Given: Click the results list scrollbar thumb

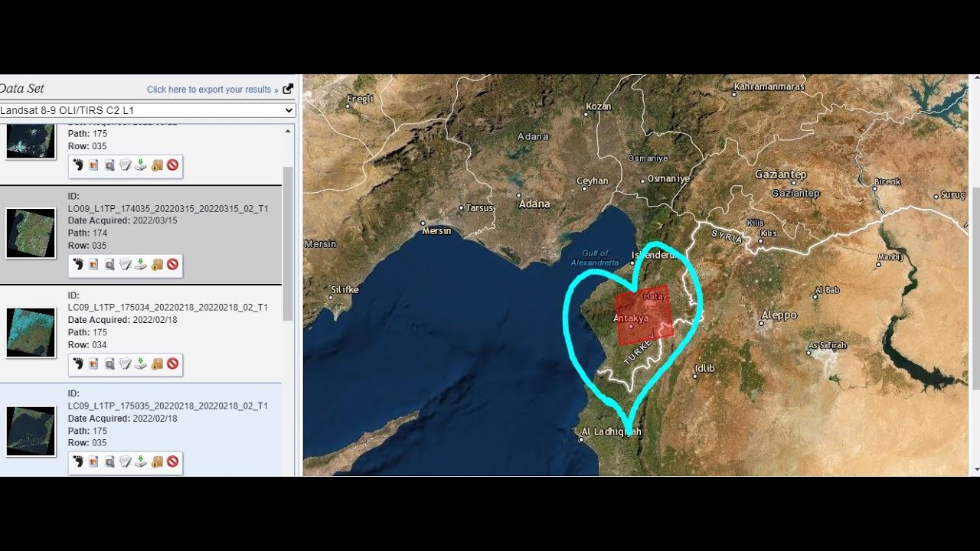Looking at the screenshot, I should tap(288, 243).
